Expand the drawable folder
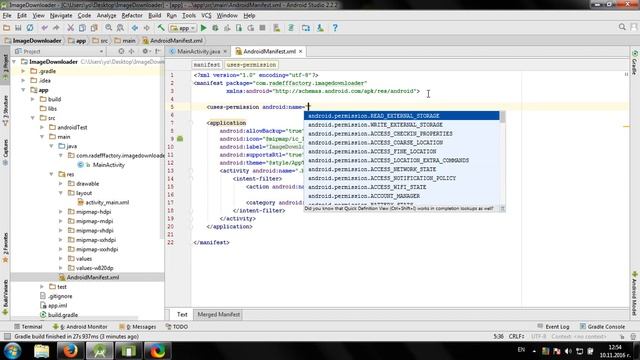 (61, 184)
